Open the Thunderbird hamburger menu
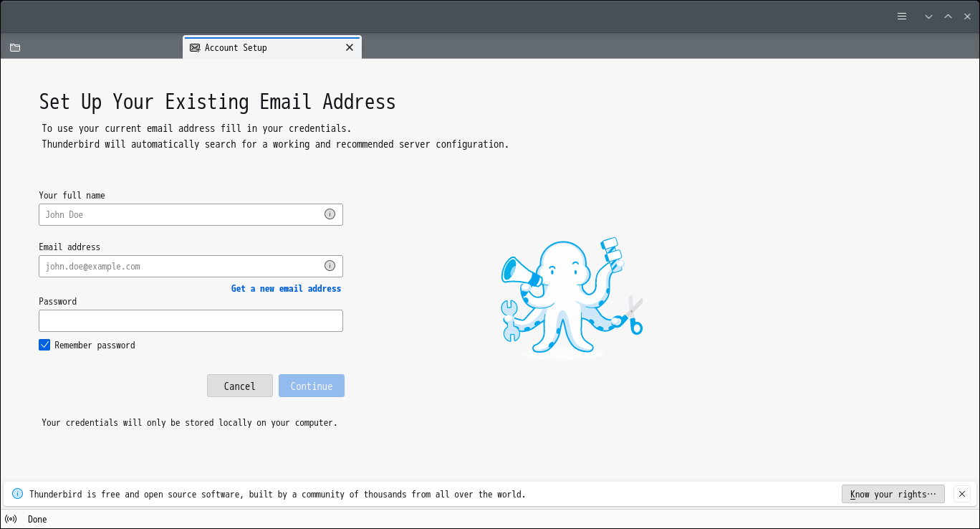This screenshot has height=529, width=980. pyautogui.click(x=902, y=16)
